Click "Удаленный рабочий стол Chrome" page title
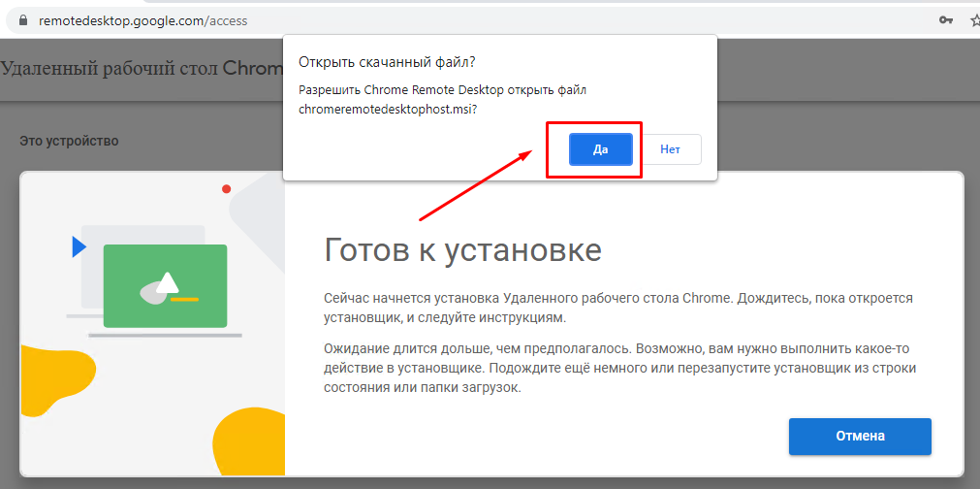980x489 pixels. [141, 69]
